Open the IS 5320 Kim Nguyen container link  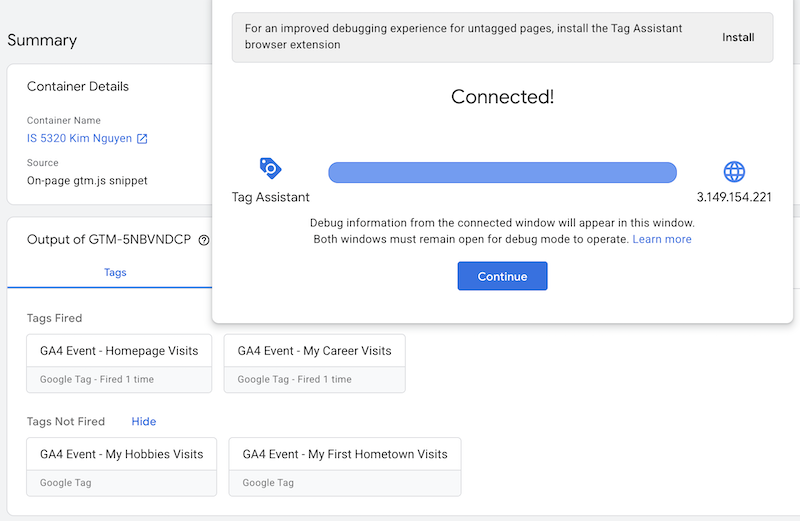(x=79, y=139)
